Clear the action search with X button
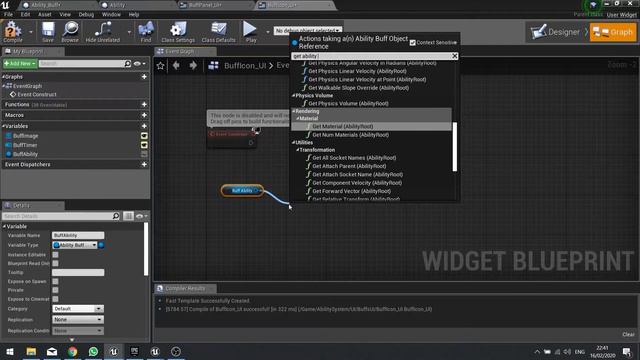 454,56
